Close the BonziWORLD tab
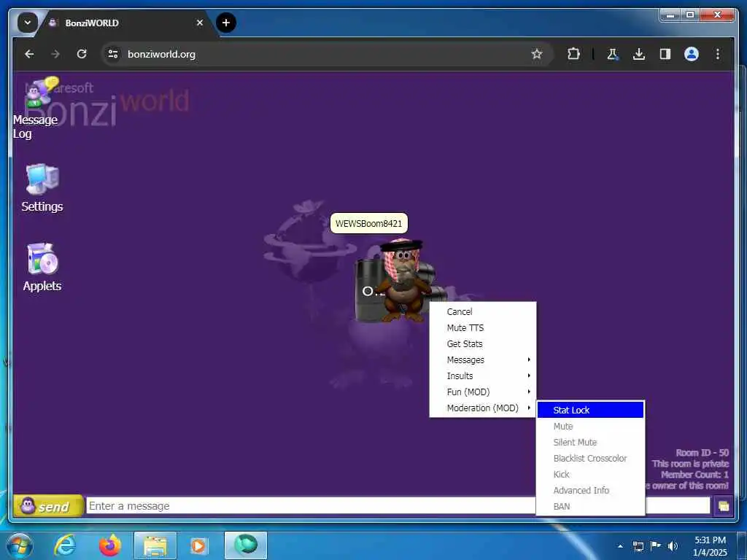Screen dimensions: 747x560 [200, 23]
